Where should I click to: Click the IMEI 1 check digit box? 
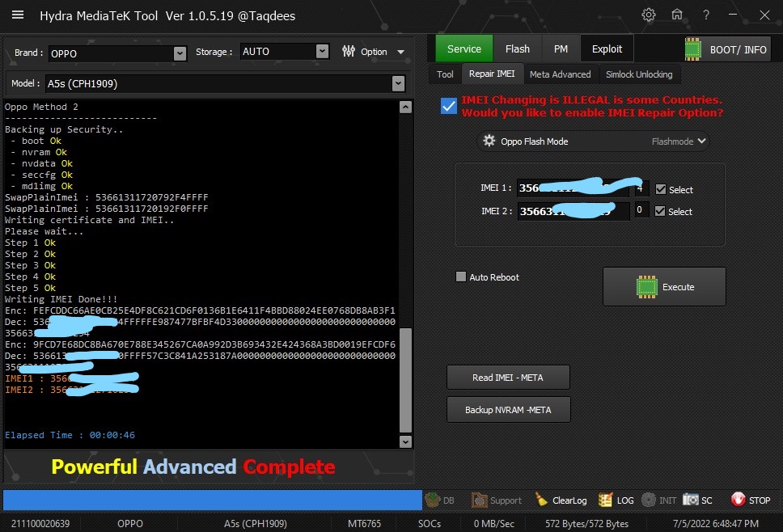click(641, 188)
